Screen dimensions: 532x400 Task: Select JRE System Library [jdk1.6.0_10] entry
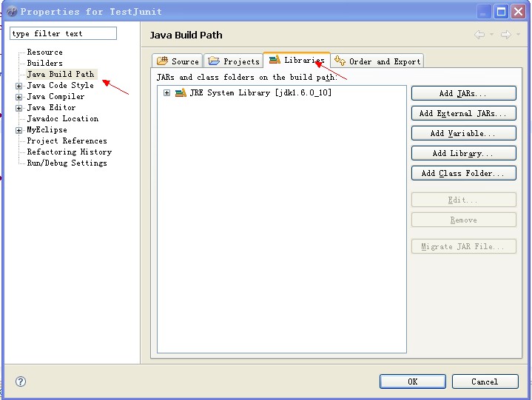[260, 92]
